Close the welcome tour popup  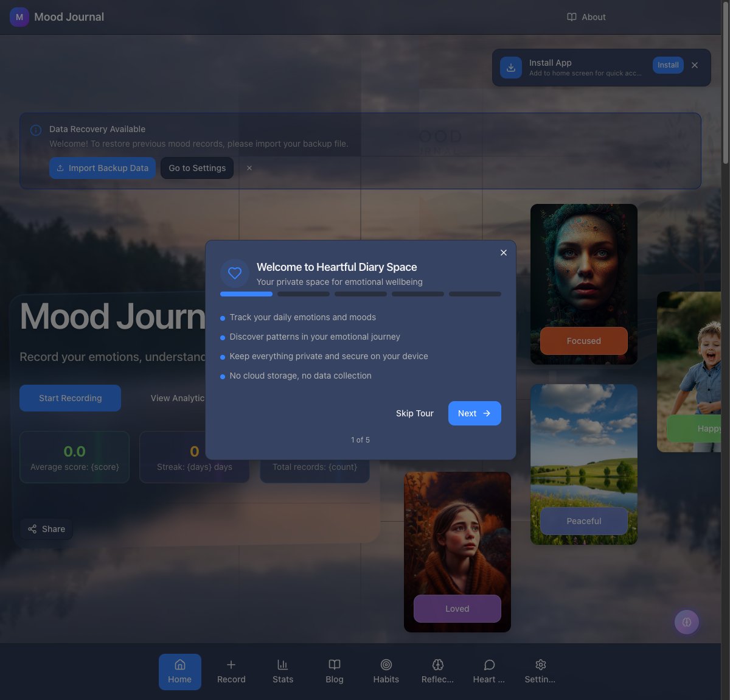point(503,253)
